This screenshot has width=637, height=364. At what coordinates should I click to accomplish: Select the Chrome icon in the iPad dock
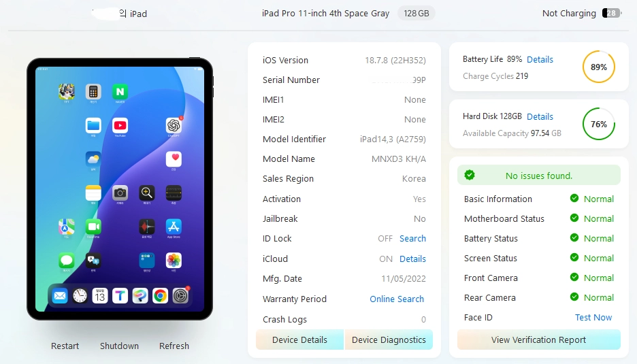tap(160, 296)
